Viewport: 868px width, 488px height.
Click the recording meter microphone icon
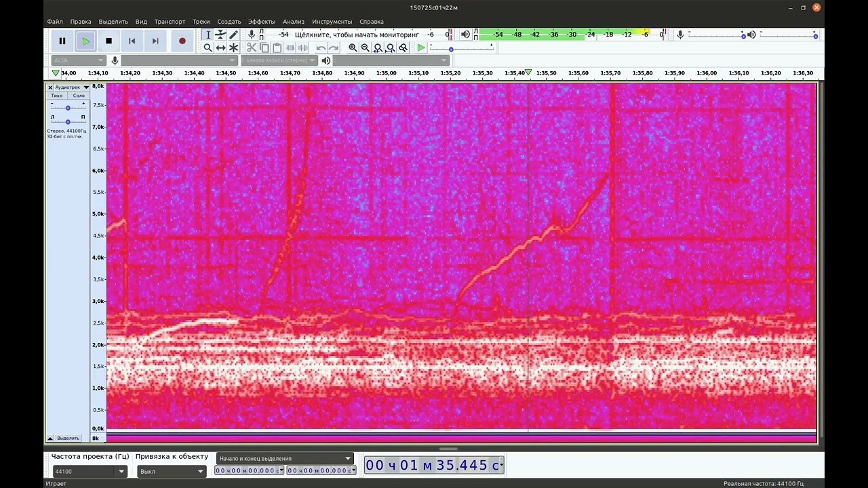tap(252, 34)
